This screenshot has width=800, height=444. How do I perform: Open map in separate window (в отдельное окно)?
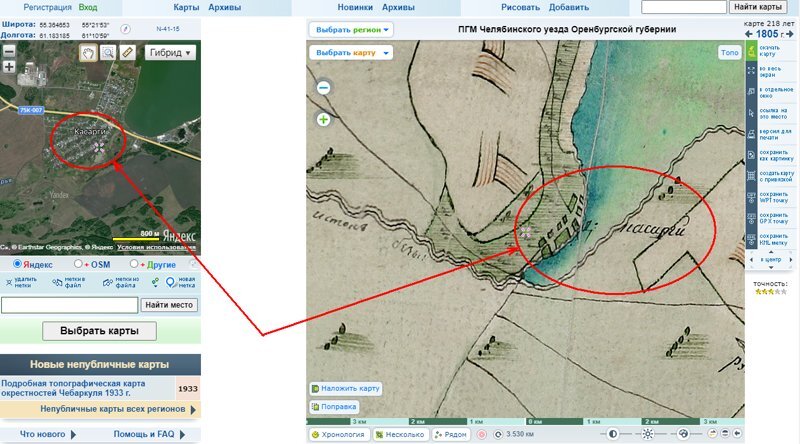(752, 92)
